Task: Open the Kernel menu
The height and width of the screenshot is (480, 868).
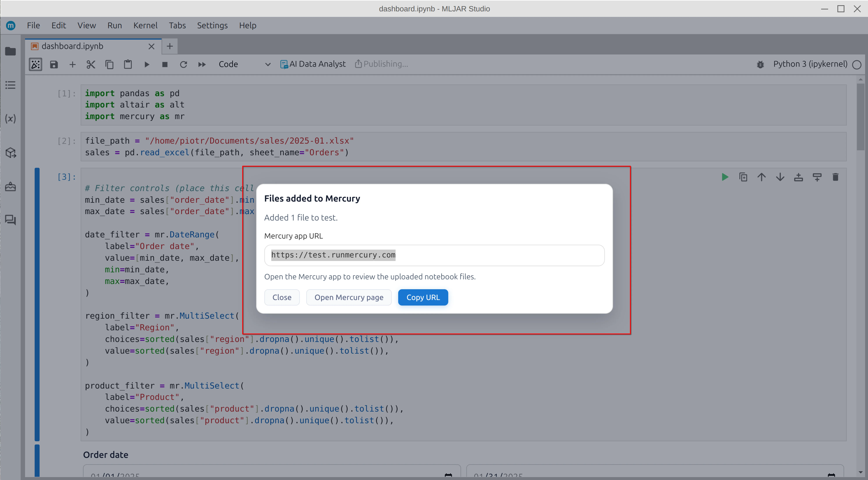Action: 145,25
